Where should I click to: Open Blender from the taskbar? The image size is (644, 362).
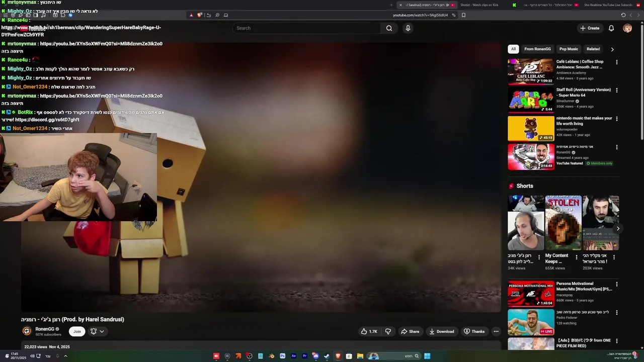[271, 356]
